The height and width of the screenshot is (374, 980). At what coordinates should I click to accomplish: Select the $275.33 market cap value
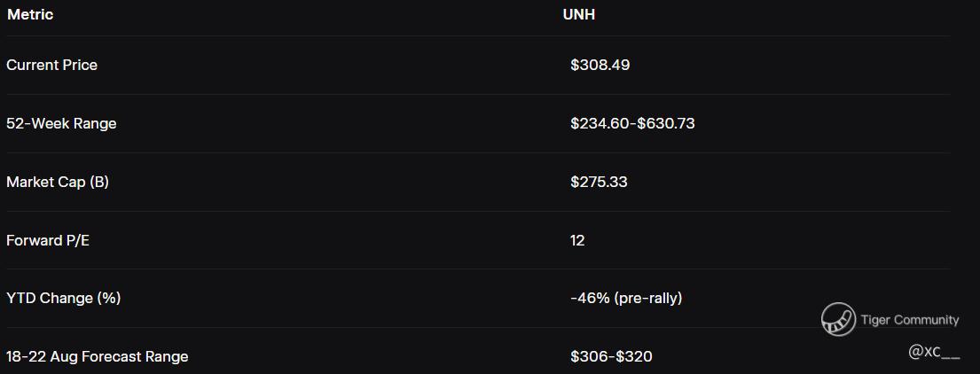point(599,182)
